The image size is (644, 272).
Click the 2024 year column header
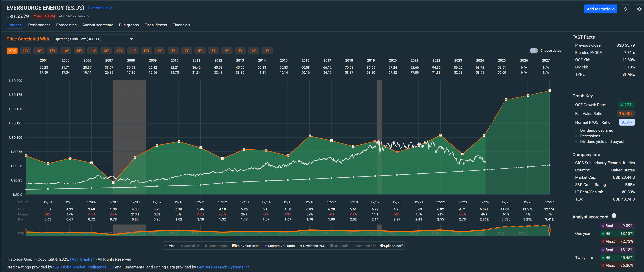tap(480, 60)
